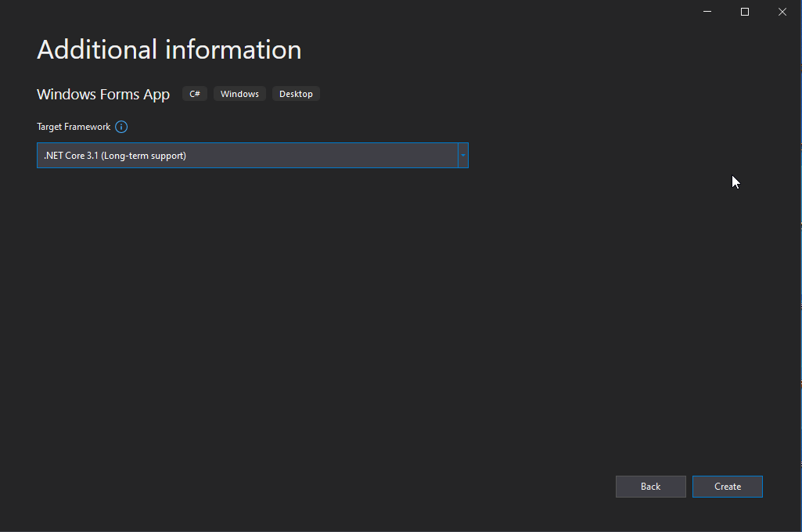Click the Desktop project type badge
802x532 pixels.
click(x=296, y=93)
